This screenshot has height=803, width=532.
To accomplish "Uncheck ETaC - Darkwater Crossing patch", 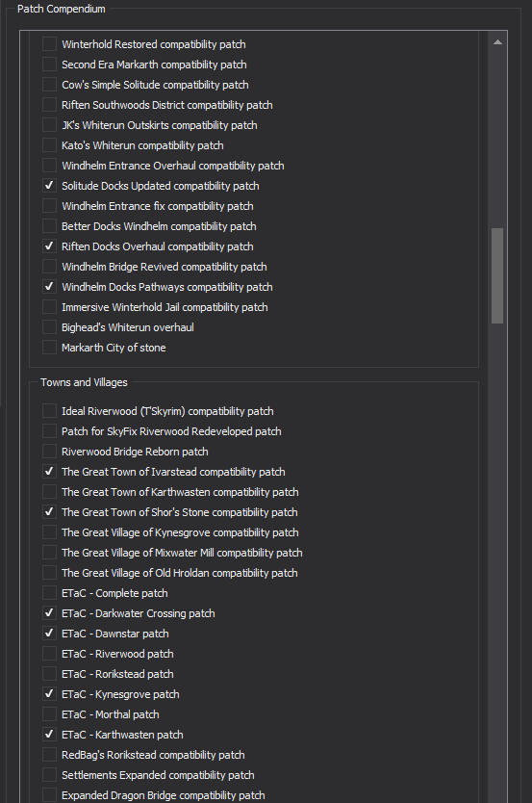I will coord(49,613).
